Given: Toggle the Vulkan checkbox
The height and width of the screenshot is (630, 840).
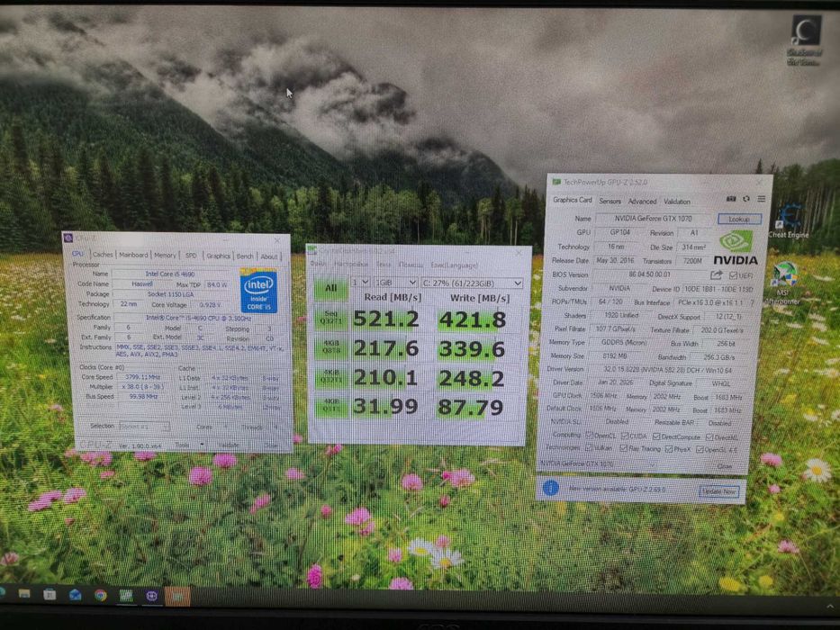Looking at the screenshot, I should point(589,447).
